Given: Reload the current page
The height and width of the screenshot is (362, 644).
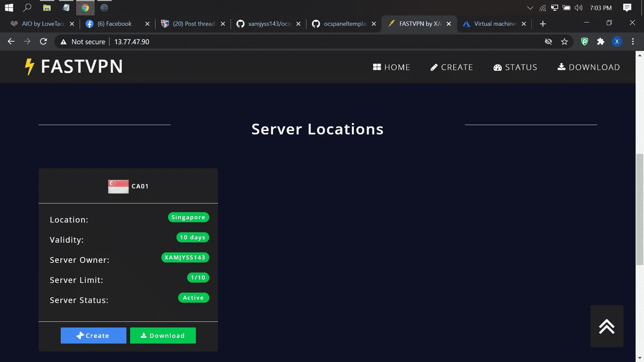Looking at the screenshot, I should [x=43, y=42].
